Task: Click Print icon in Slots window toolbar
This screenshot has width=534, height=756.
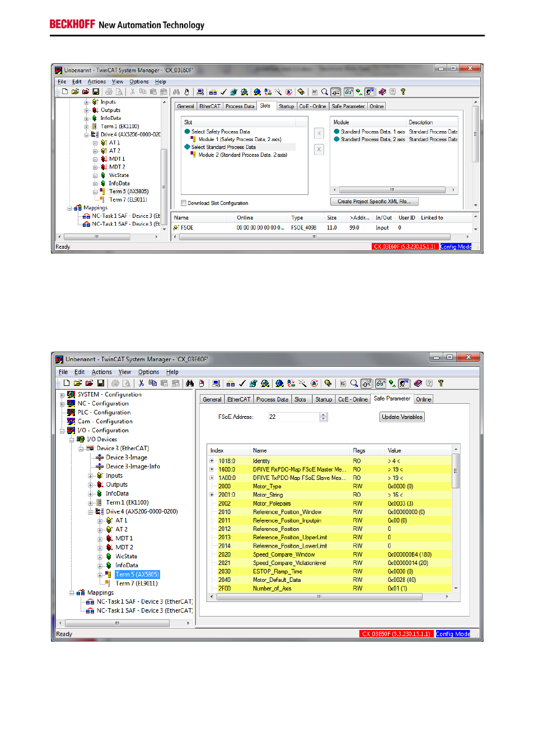Action: (109, 92)
